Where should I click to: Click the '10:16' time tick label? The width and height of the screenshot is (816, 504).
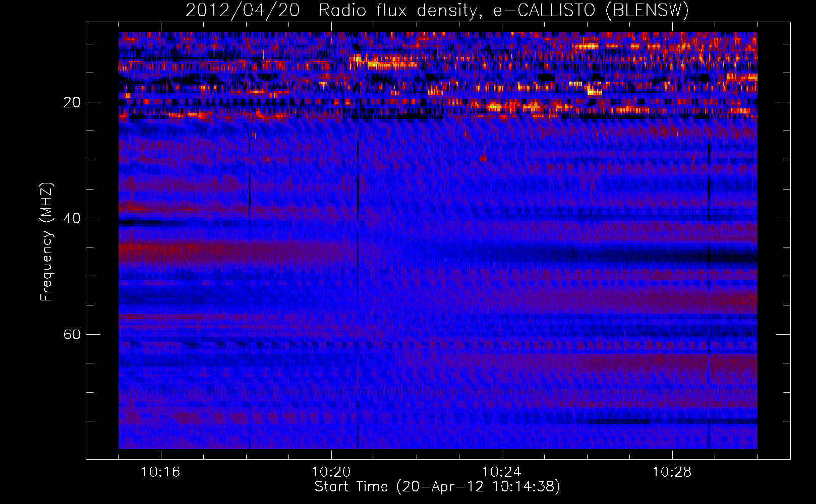click(160, 472)
